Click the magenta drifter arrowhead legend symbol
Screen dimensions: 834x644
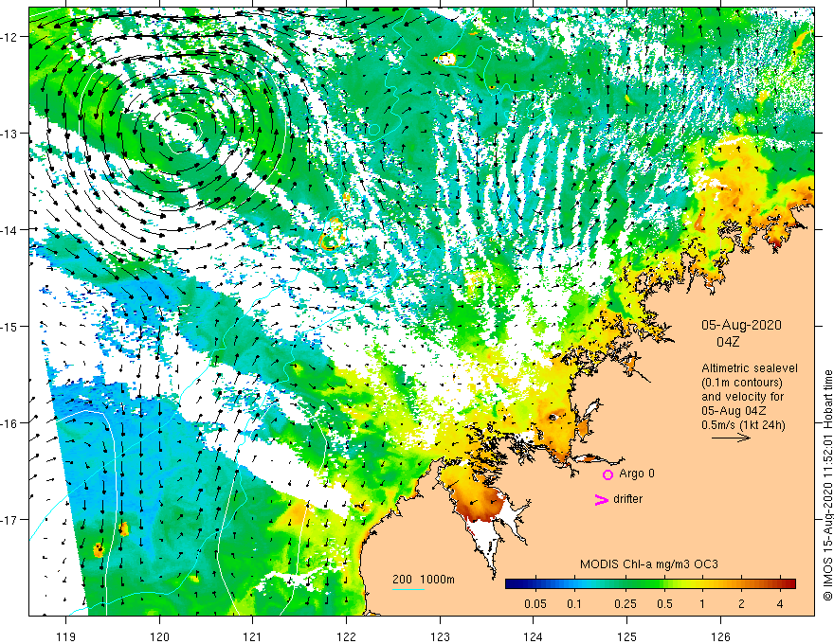pyautogui.click(x=601, y=499)
